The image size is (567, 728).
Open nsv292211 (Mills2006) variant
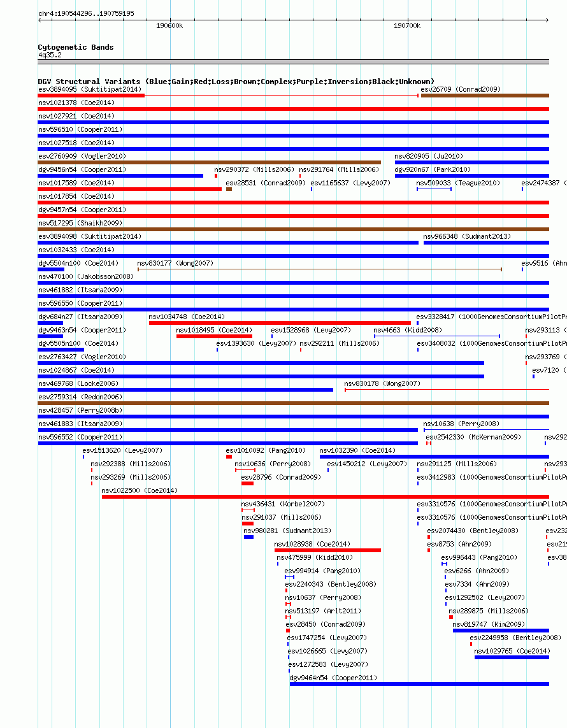point(301,350)
